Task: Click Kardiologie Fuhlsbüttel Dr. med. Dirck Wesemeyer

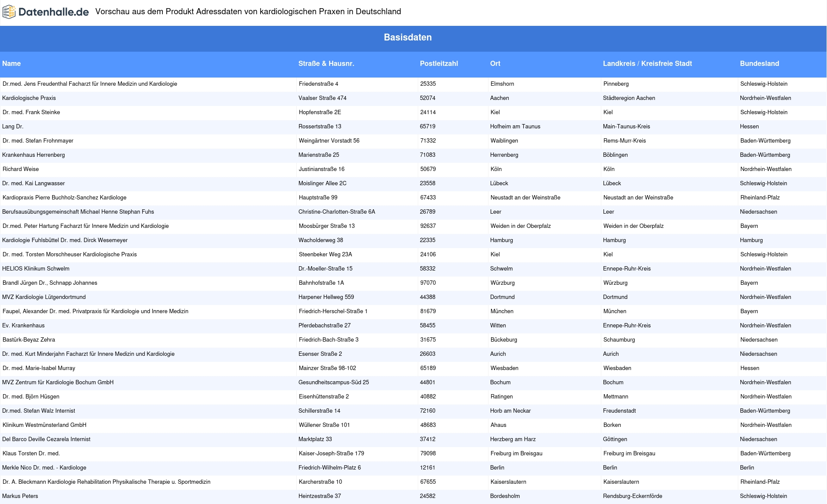Action: [x=65, y=240]
